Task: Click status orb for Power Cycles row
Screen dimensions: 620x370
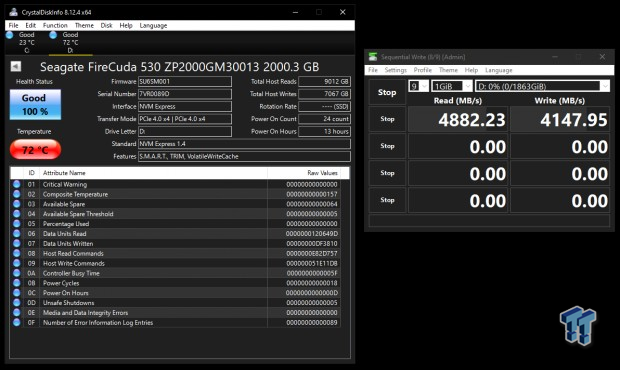Action: (x=17, y=283)
